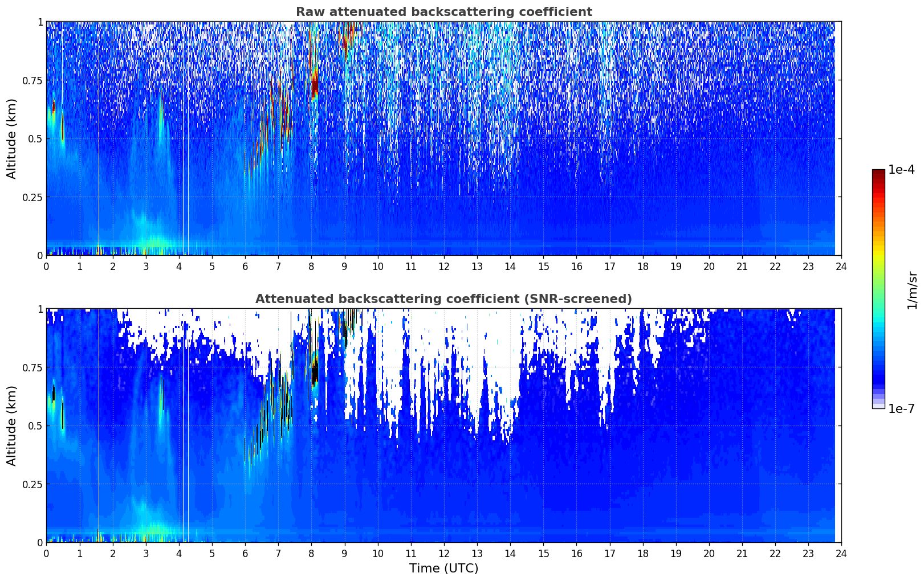The height and width of the screenshot is (581, 924).
Task: Click the '15' time tick under bottom plot
Action: (543, 554)
